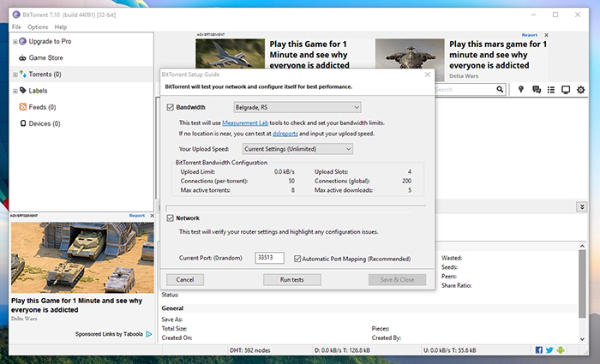600x364 pixels.
Task: Open the Options menu
Action: coord(38,27)
